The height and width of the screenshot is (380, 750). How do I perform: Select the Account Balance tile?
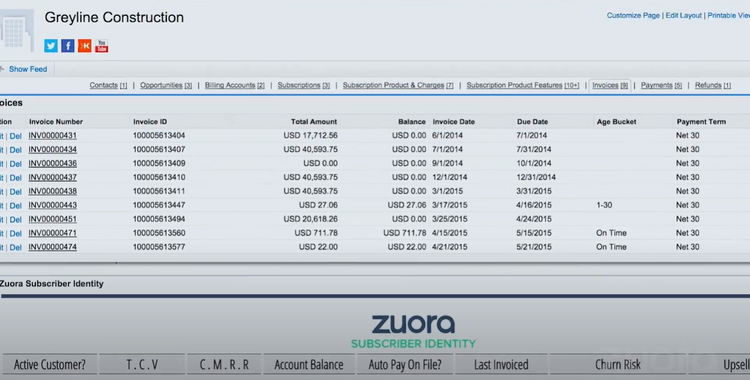[309, 365]
